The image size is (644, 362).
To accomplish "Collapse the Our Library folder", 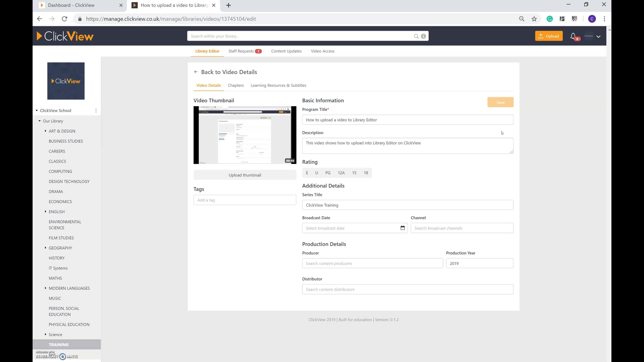I will [40, 121].
